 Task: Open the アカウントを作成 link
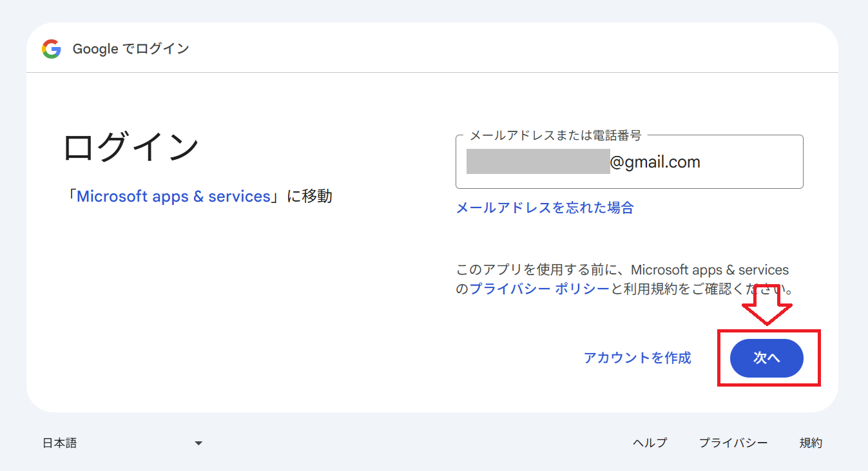point(637,358)
